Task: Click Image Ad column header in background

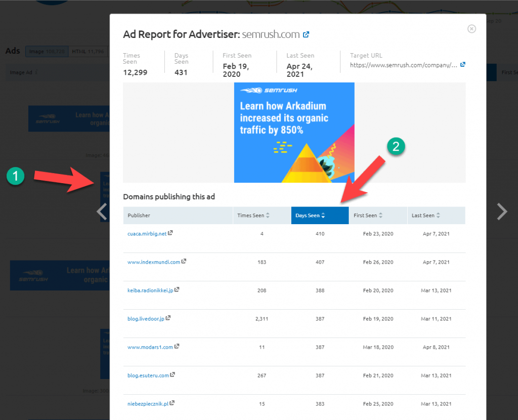Action: [x=21, y=72]
